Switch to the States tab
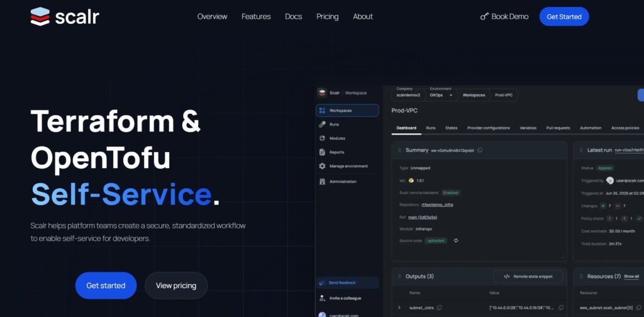The width and height of the screenshot is (644, 317). coord(451,128)
